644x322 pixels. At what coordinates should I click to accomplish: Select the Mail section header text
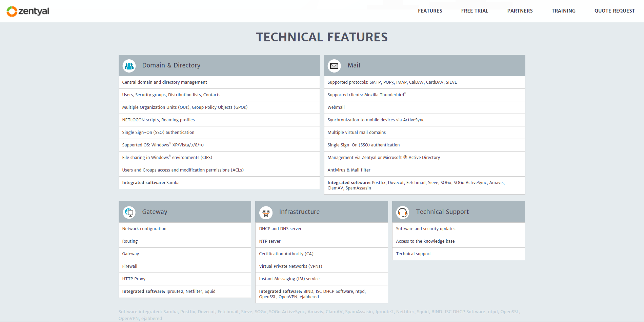click(354, 65)
